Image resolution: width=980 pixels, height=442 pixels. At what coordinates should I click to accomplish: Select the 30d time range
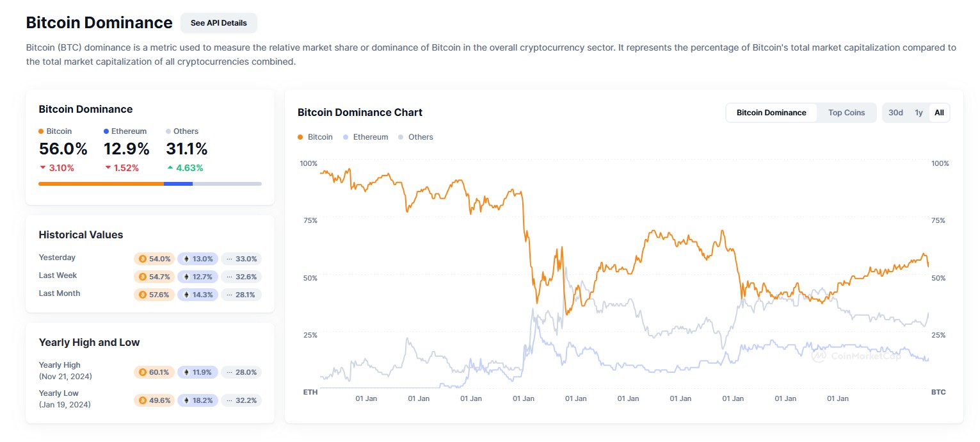(895, 112)
